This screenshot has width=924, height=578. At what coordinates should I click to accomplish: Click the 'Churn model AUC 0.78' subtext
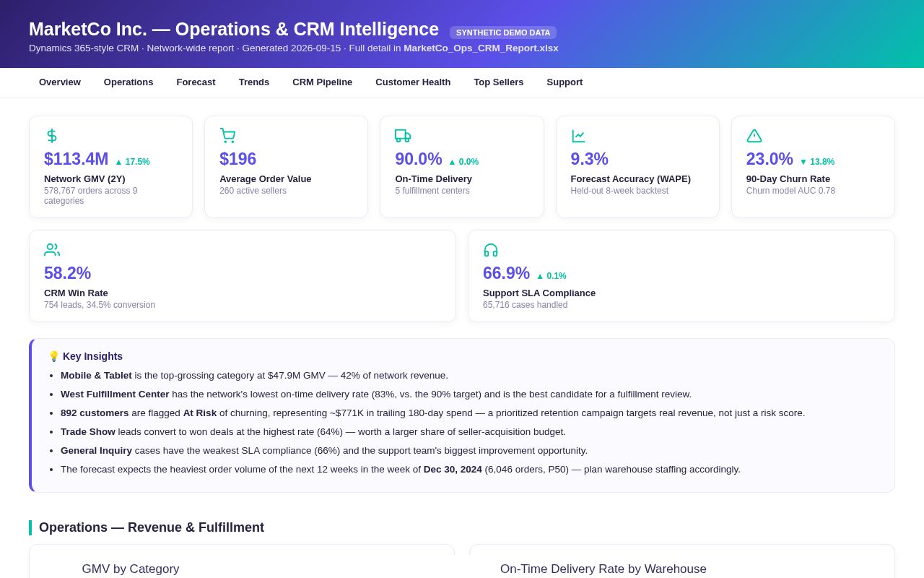click(790, 191)
